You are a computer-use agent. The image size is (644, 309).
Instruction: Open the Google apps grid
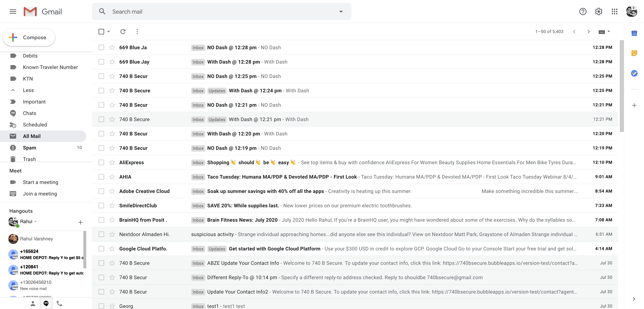pyautogui.click(x=614, y=11)
